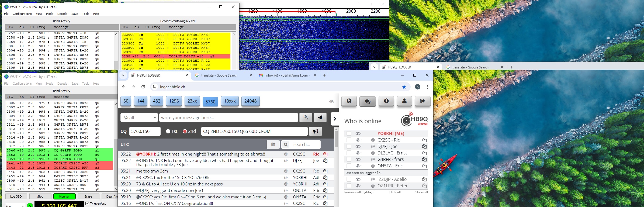Click the message input field

(x=228, y=118)
